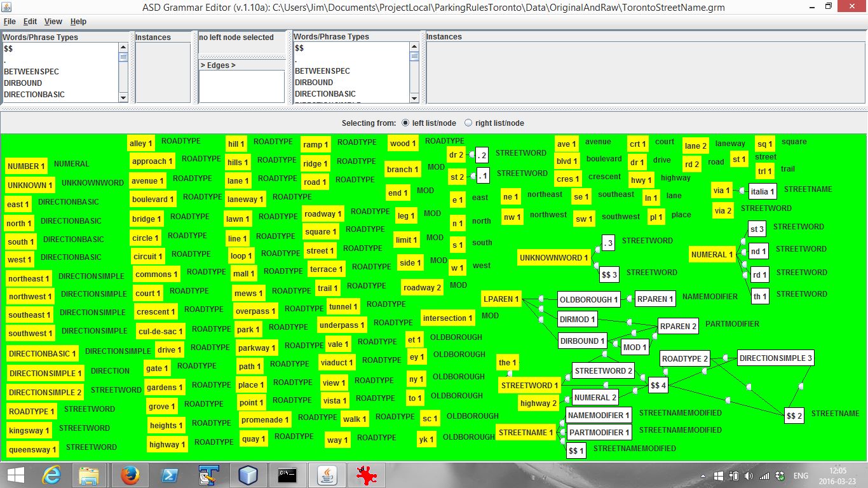The image size is (868, 488).
Task: Open the VirtualBox cube icon in taskbar
Action: (248, 475)
